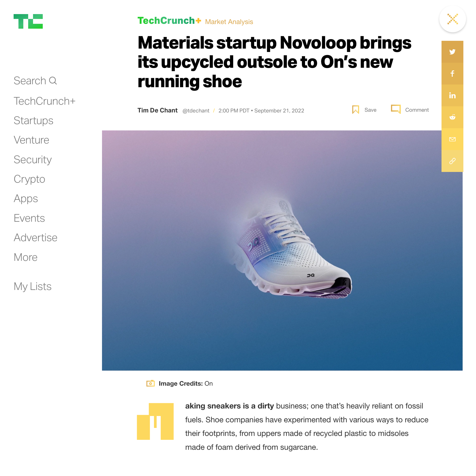
Task: Save the article with bookmark icon
Action: click(356, 110)
